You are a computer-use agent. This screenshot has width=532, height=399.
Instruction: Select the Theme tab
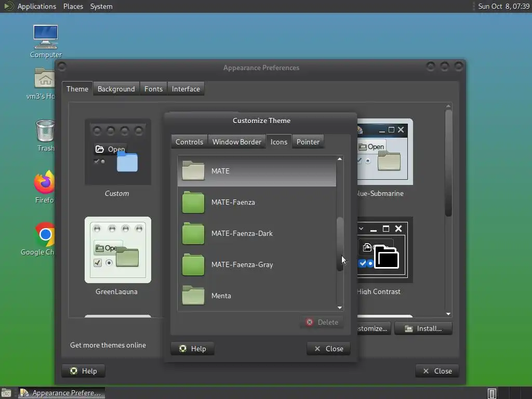(x=77, y=89)
